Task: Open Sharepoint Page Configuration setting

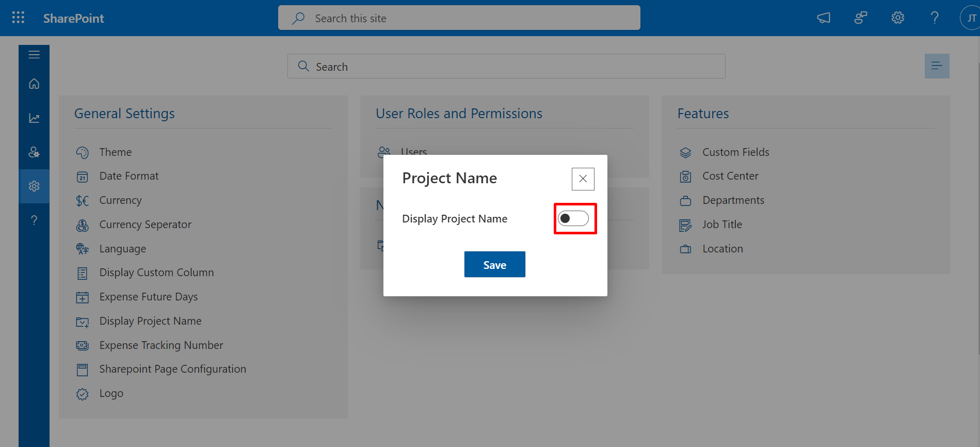Action: pyautogui.click(x=173, y=369)
